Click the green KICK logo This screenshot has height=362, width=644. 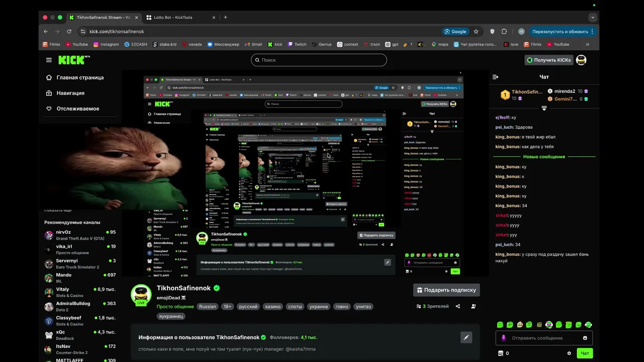pos(74,60)
